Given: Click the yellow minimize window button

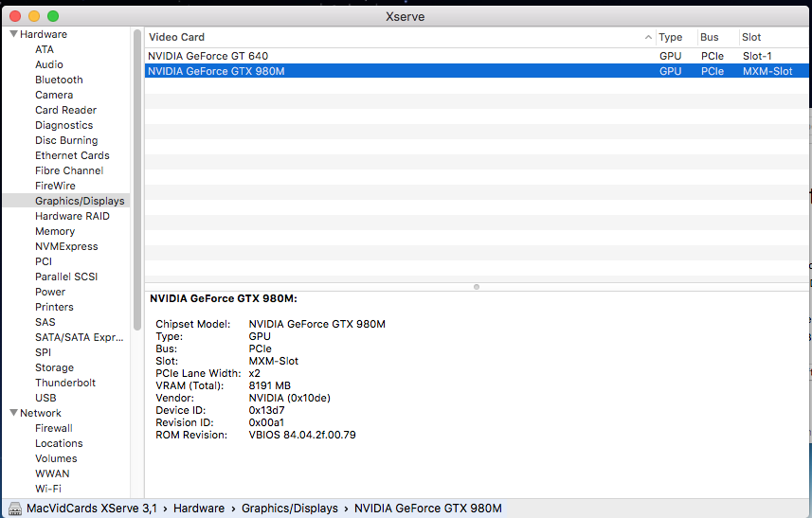Looking at the screenshot, I should (34, 16).
